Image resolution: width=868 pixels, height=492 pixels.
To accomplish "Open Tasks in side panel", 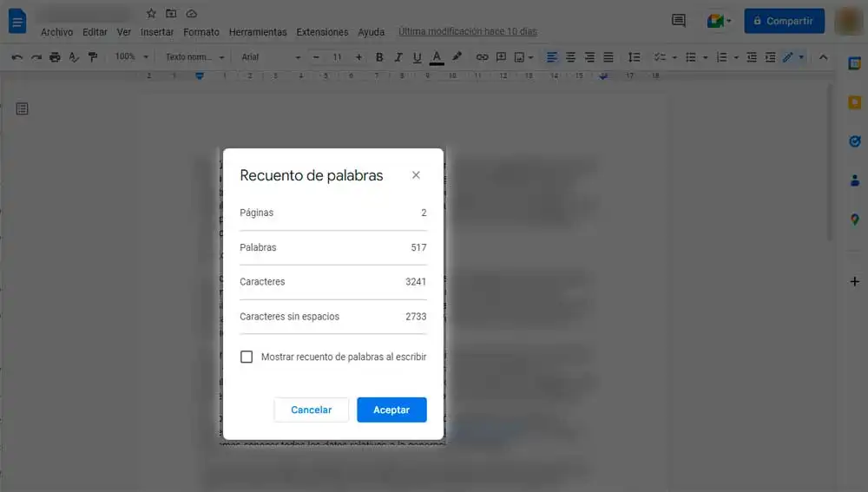I will coord(854,141).
